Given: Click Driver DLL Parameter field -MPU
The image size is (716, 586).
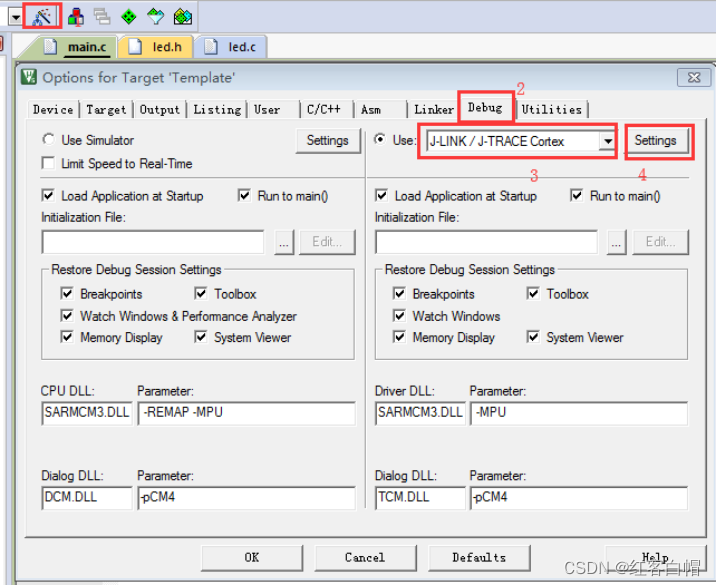Looking at the screenshot, I should click(x=579, y=413).
